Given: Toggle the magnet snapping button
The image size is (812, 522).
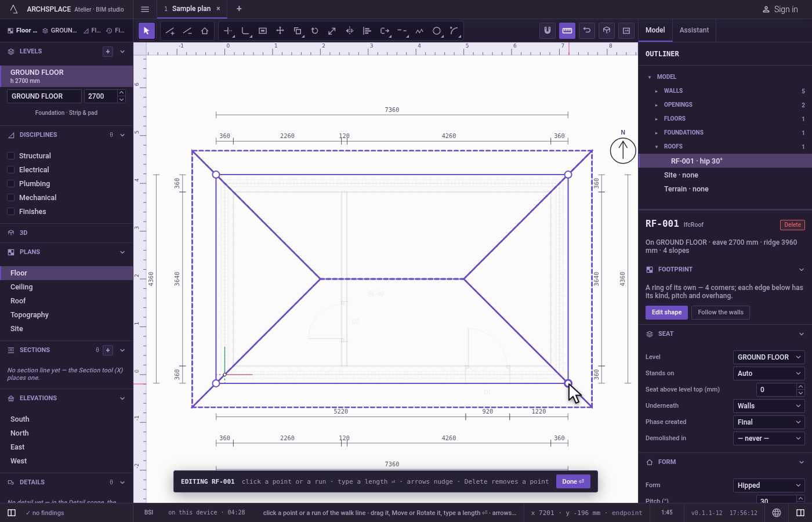Looking at the screenshot, I should (548, 31).
